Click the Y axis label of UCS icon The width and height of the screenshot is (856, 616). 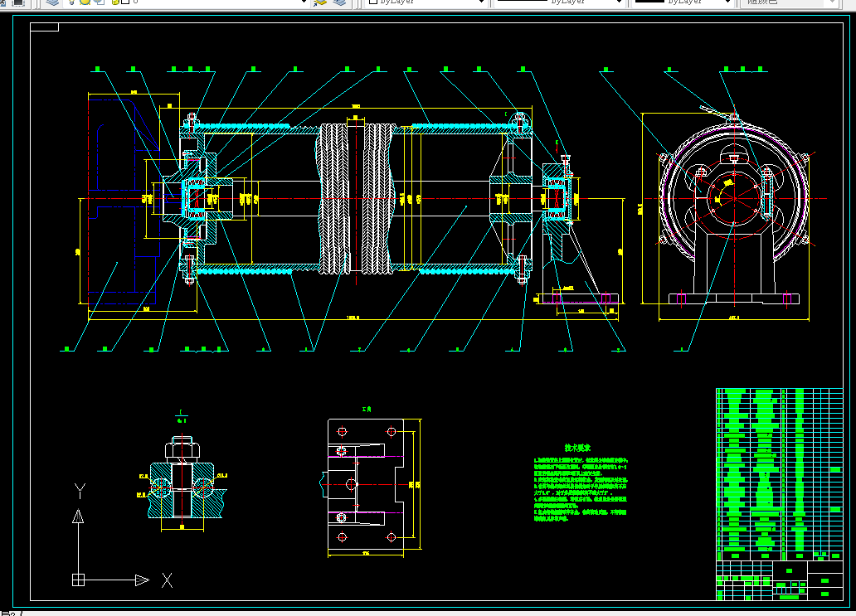tap(80, 491)
